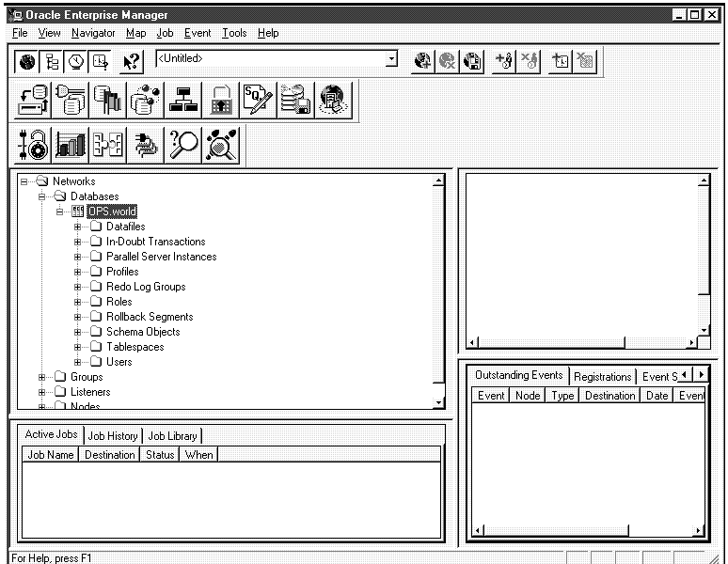Toggle the Map pane globe button
The image size is (728, 564).
point(27,61)
